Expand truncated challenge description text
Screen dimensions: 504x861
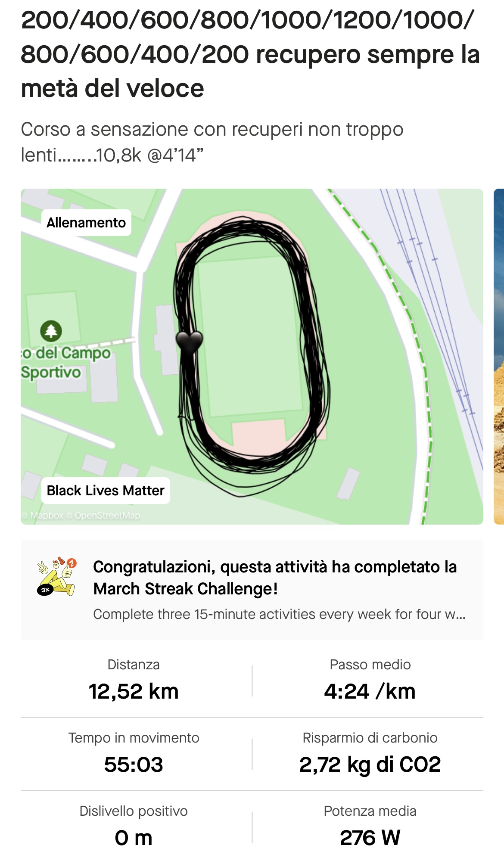279,614
